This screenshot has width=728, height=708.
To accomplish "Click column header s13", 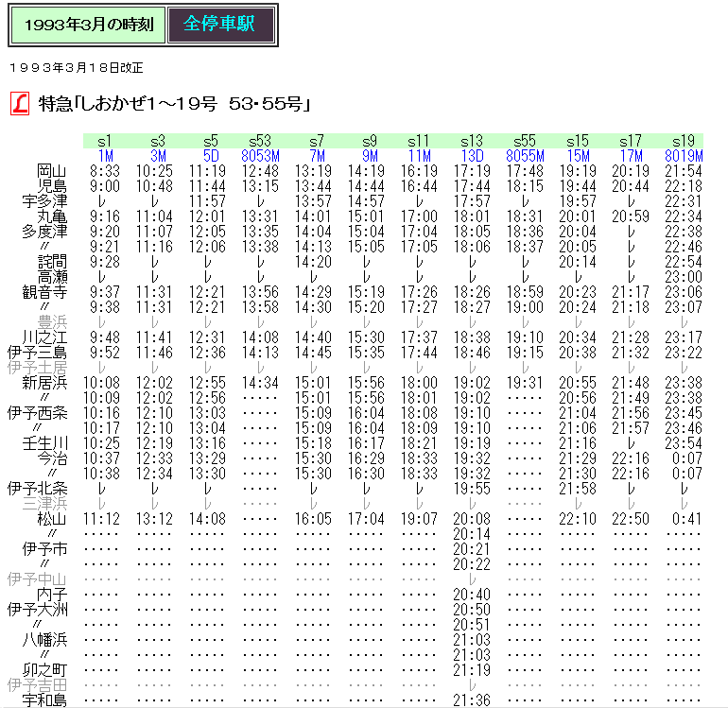I will (472, 141).
